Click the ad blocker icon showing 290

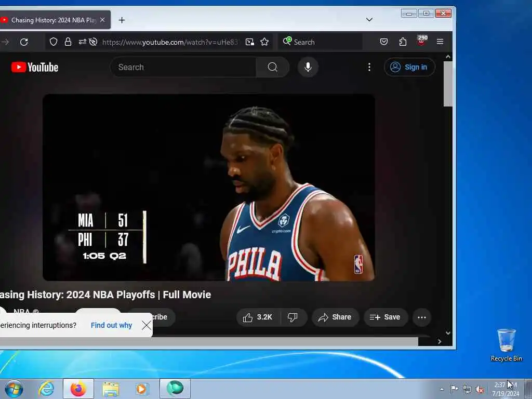coord(422,41)
